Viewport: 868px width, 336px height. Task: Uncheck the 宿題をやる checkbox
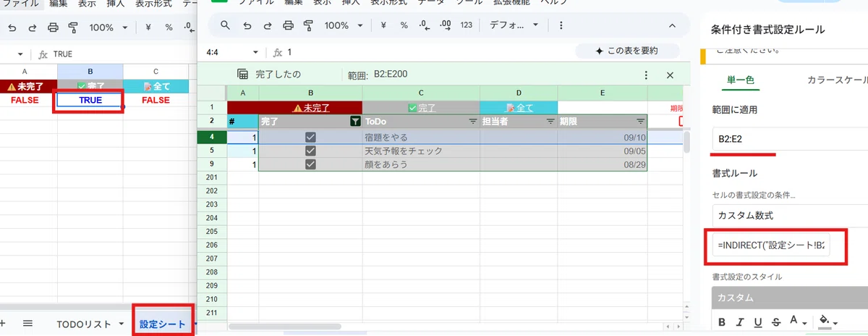tap(310, 137)
